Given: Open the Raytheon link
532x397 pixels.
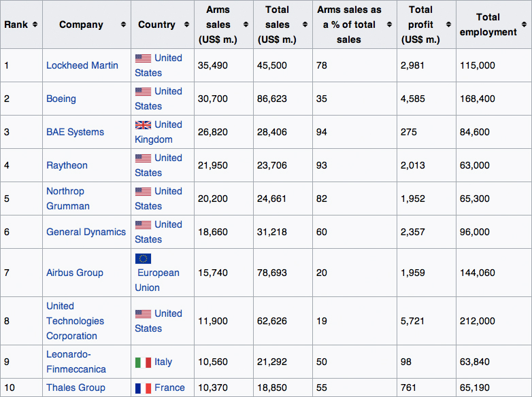Looking at the screenshot, I should coord(67,165).
